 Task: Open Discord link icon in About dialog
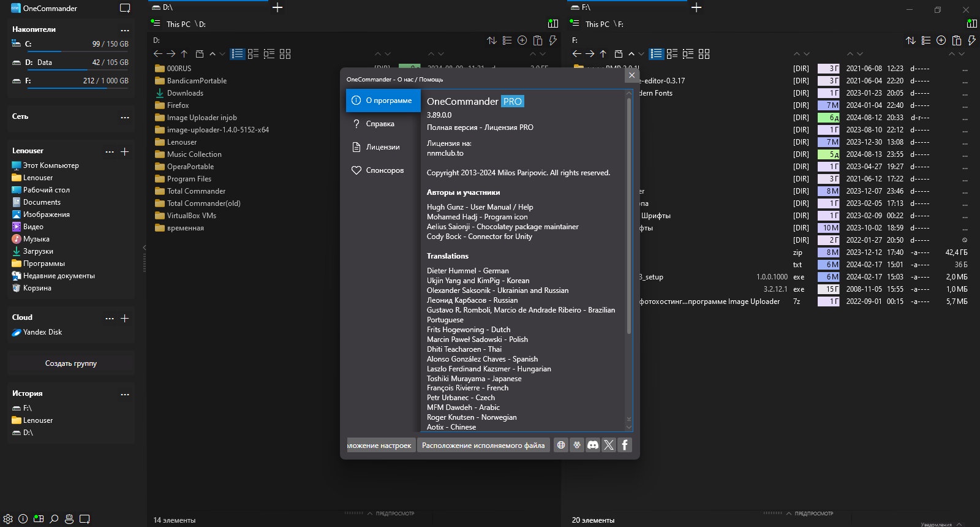click(593, 445)
